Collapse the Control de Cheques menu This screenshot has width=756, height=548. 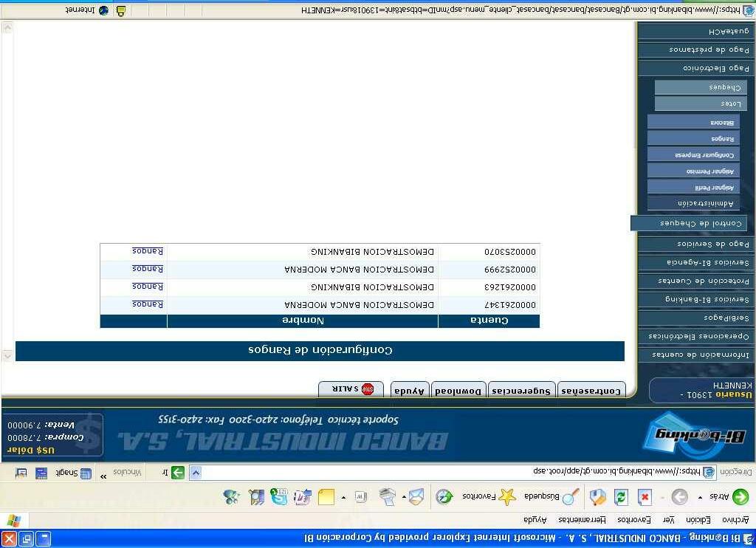pos(689,223)
